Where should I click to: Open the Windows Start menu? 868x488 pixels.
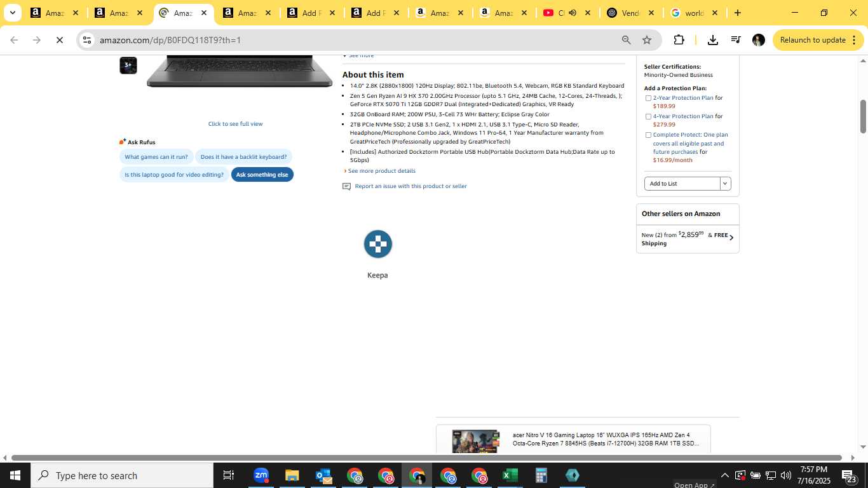[15, 475]
